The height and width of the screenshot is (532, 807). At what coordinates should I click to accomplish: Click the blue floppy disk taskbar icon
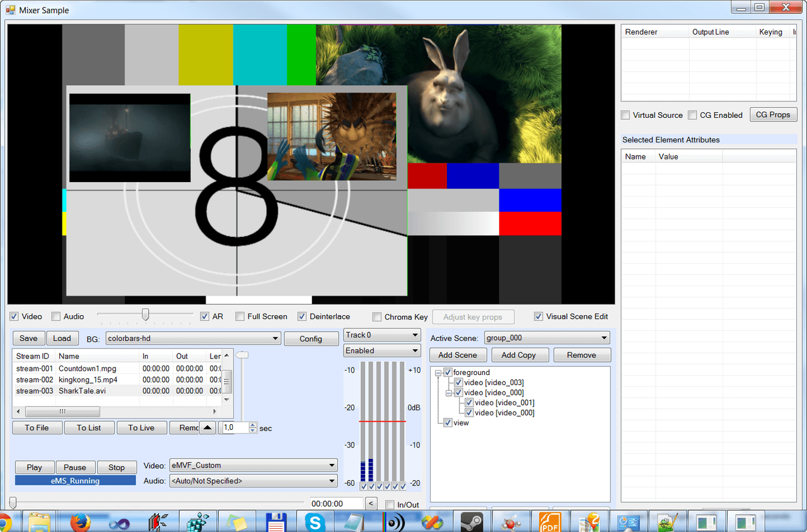(x=277, y=522)
